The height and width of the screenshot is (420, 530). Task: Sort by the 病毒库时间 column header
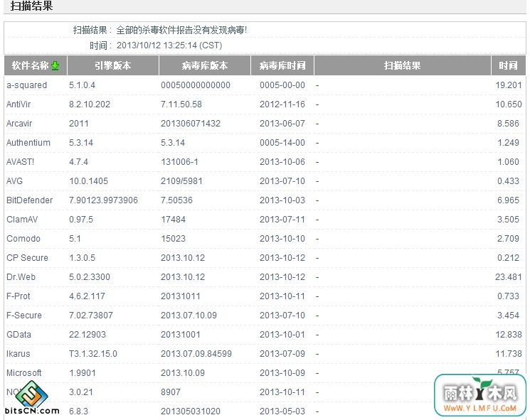point(282,65)
